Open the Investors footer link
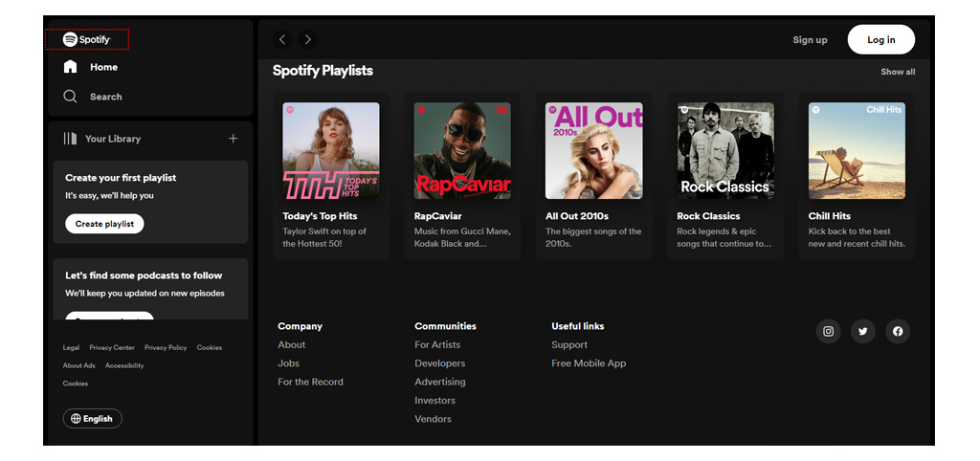The width and height of the screenshot is (980, 461). point(434,401)
